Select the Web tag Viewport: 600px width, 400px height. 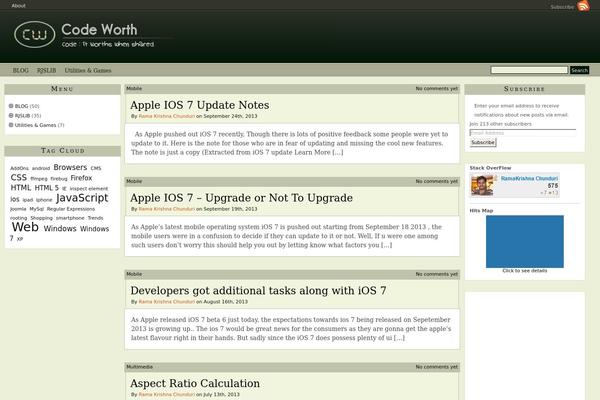pos(25,227)
